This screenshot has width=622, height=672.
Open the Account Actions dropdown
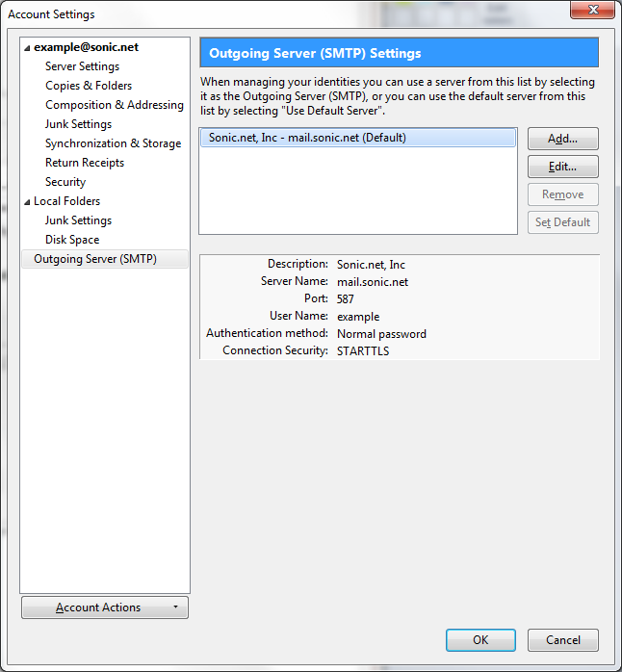(x=105, y=607)
